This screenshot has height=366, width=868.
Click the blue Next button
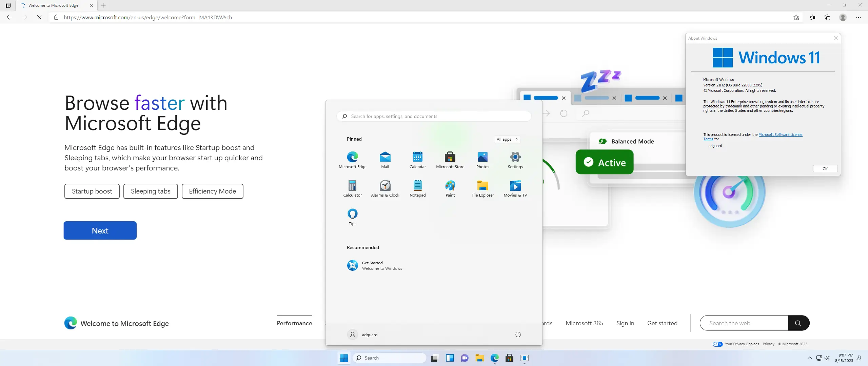(100, 230)
